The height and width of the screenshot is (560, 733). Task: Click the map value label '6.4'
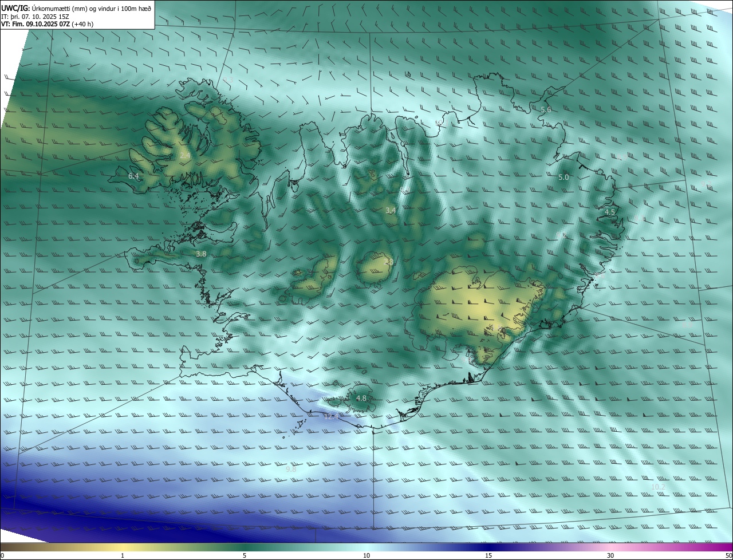pos(133,176)
